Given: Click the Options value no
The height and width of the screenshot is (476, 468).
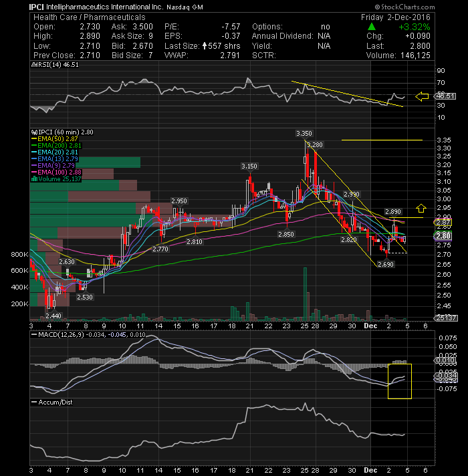Looking at the screenshot, I should tap(326, 27).
